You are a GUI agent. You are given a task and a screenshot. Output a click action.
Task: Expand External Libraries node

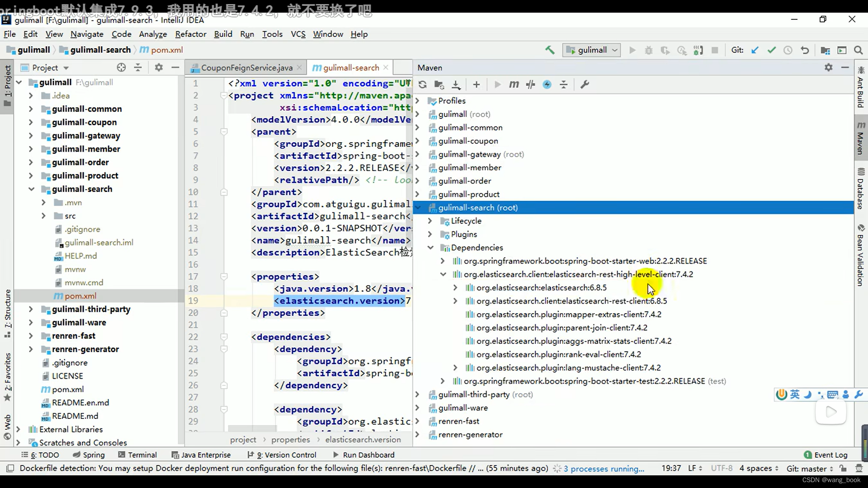tap(18, 429)
